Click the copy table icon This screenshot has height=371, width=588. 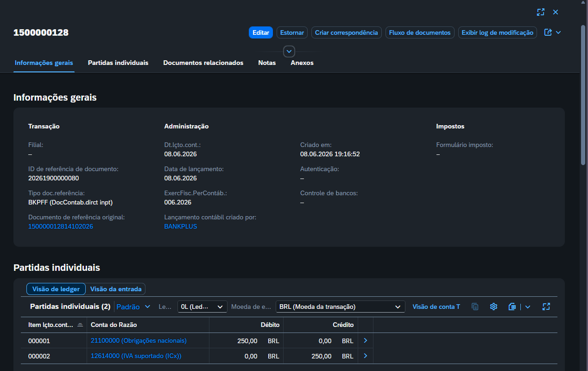coord(475,307)
